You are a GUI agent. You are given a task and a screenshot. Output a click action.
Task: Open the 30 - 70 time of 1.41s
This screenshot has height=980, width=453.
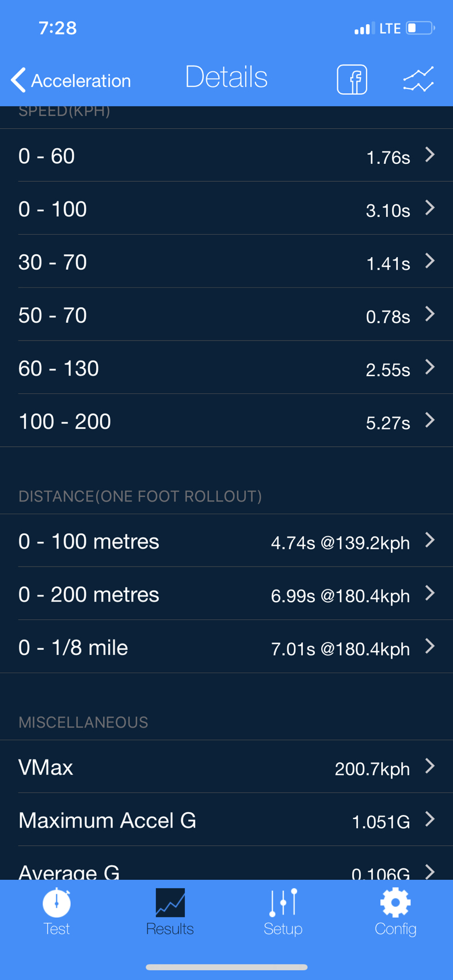(387, 263)
